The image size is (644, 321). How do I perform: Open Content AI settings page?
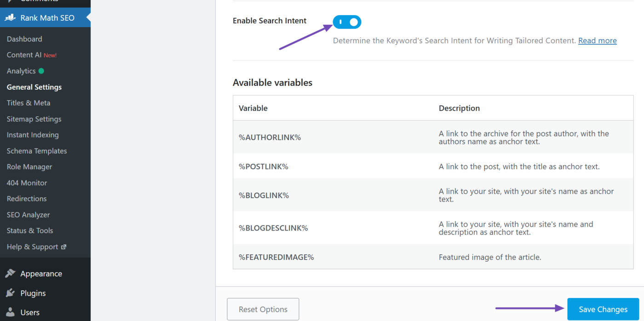(x=24, y=55)
